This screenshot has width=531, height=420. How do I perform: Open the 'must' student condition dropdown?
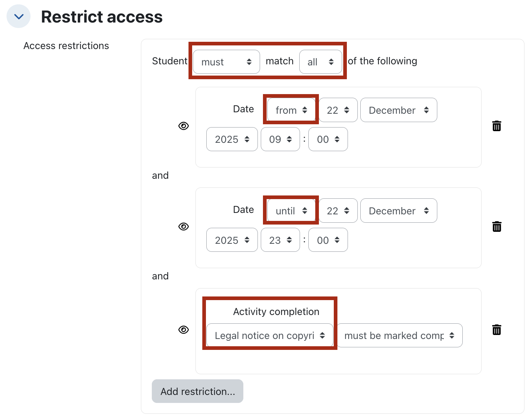(x=226, y=62)
